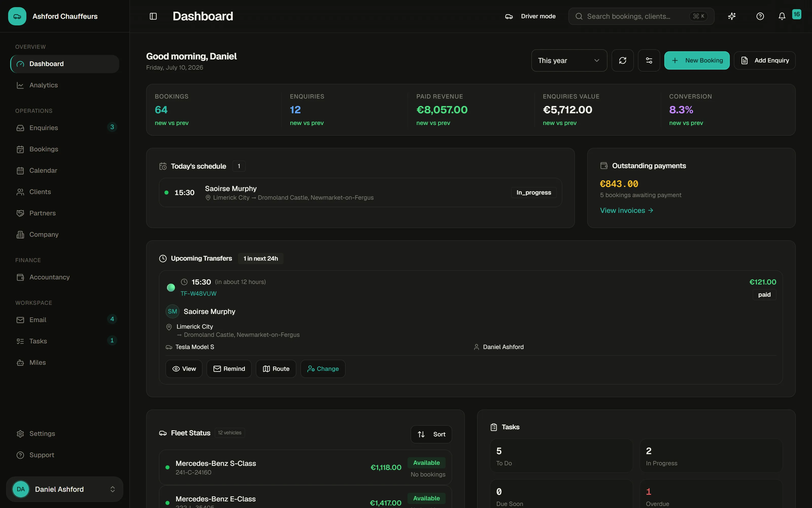This screenshot has width=812, height=508.
Task: Open dashboard filter sliders icon
Action: click(x=649, y=60)
